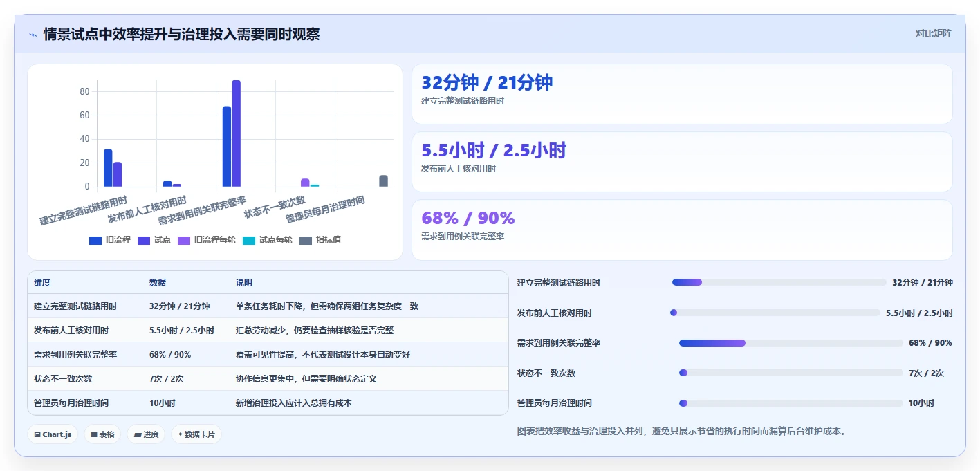Toggle the 旧流程每轮 legend series
The width and height of the screenshot is (980, 471).
pyautogui.click(x=207, y=240)
